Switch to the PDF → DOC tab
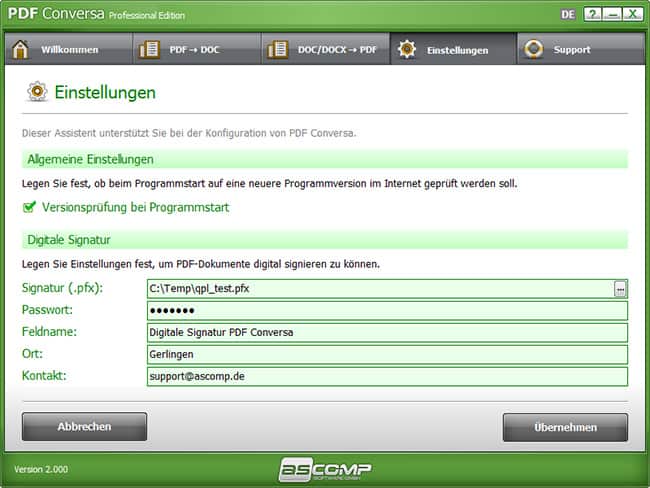This screenshot has width=650, height=488. pos(197,49)
